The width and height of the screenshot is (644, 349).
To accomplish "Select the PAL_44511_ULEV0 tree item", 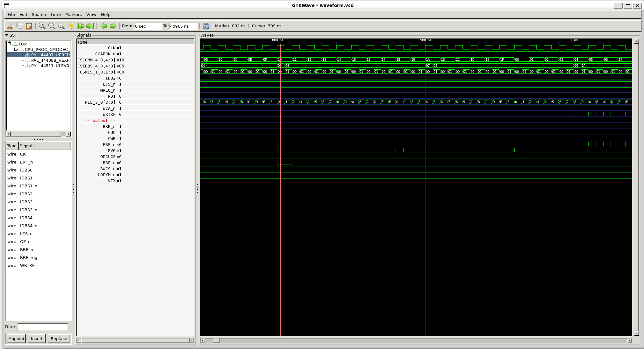I will pos(50,66).
